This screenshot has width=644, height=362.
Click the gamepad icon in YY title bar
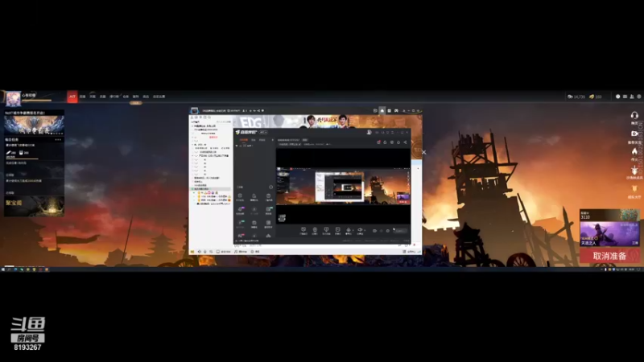(396, 111)
